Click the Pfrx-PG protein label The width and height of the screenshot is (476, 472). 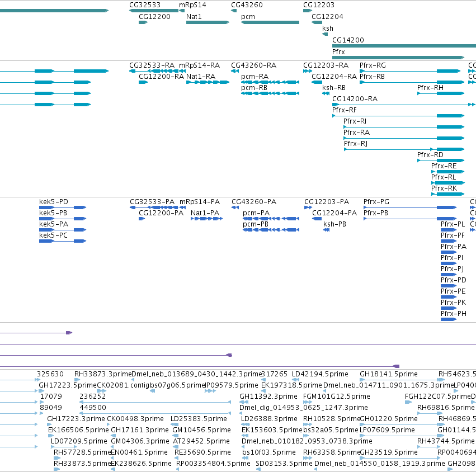pyautogui.click(x=376, y=202)
